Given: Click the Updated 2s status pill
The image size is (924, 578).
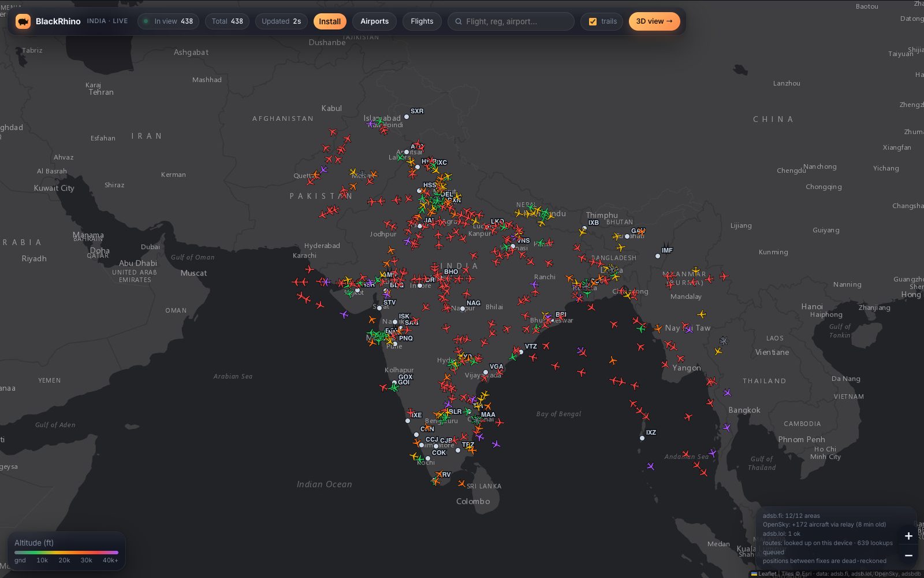Looking at the screenshot, I should (281, 21).
